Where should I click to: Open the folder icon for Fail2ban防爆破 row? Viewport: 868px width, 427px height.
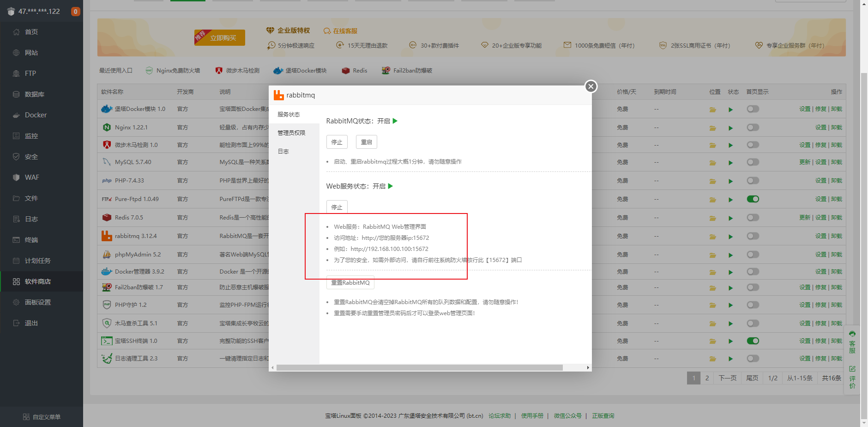[713, 288]
